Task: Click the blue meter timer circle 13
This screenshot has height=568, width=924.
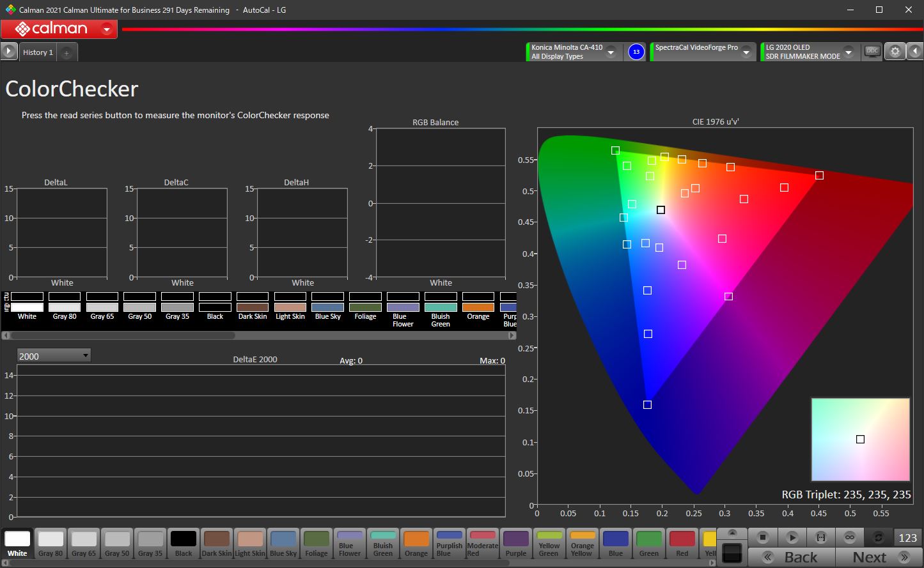Action: coord(636,52)
